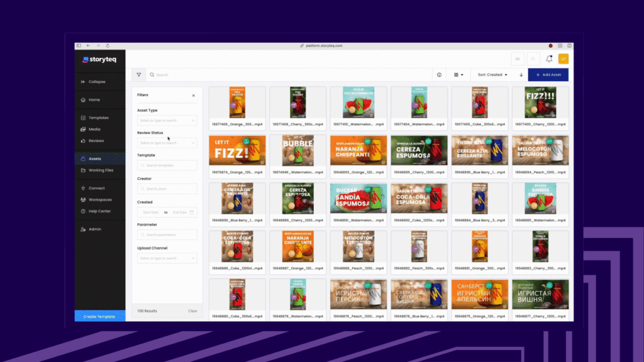The width and height of the screenshot is (644, 362).
Task: Click the 100 Results count text
Action: [147, 311]
